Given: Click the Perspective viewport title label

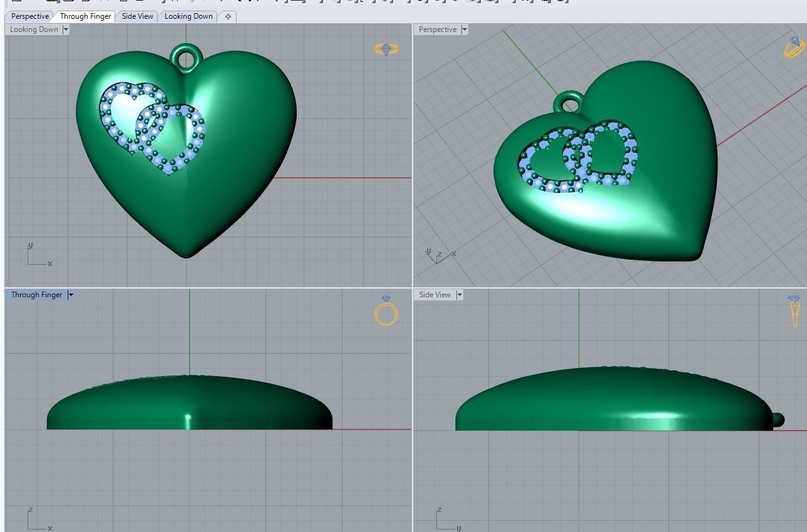Looking at the screenshot, I should coord(438,29).
